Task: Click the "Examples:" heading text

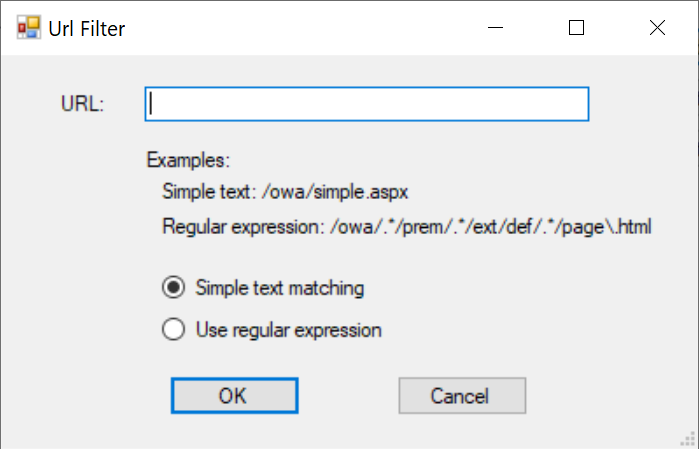Action: (x=188, y=160)
